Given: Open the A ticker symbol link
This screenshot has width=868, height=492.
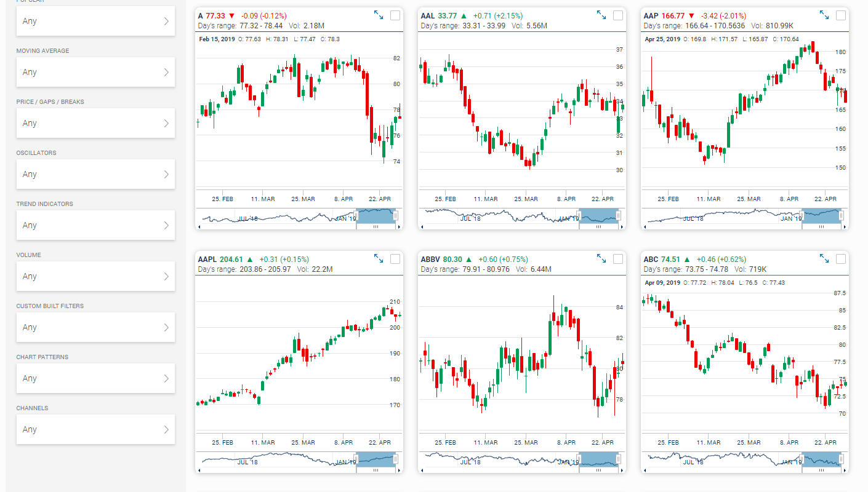Looking at the screenshot, I should coord(201,15).
